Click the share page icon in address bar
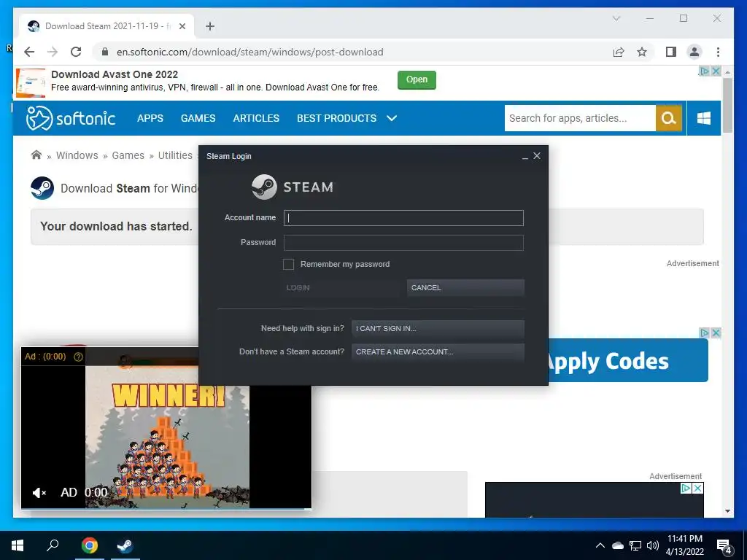The height and width of the screenshot is (560, 747). point(619,52)
